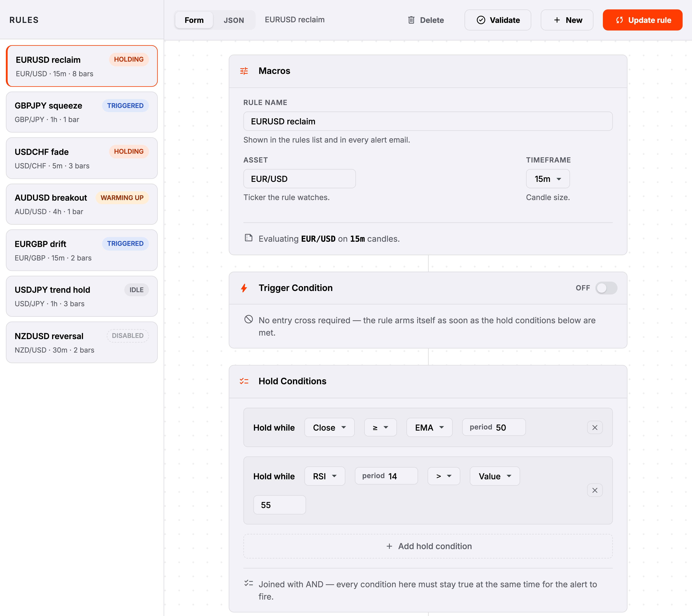Screen dimensions: 692x616
Task: Click the IDLE badge on USDJPY trend hold
Action: pyautogui.click(x=136, y=290)
